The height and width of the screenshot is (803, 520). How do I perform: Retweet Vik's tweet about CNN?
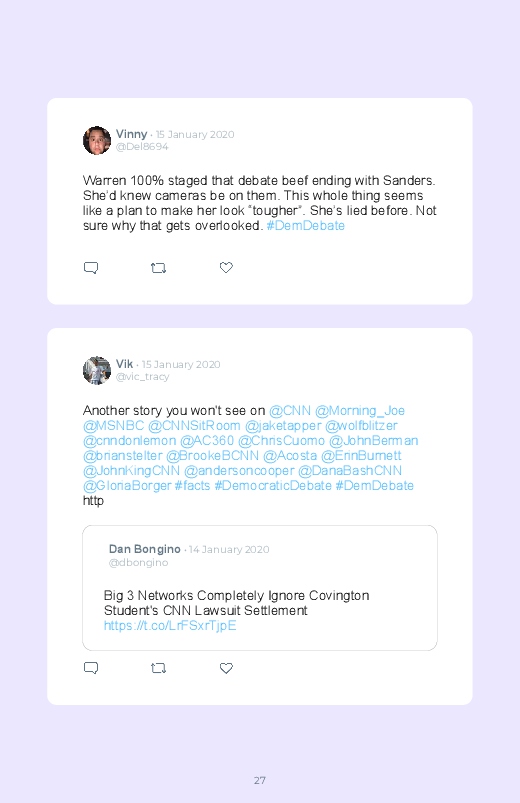click(x=158, y=668)
